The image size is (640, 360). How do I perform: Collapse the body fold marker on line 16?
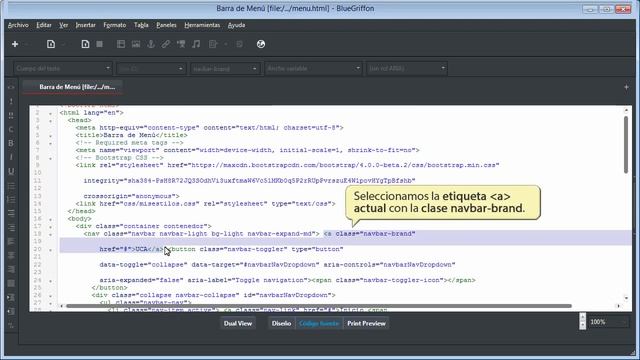pyautogui.click(x=51, y=219)
